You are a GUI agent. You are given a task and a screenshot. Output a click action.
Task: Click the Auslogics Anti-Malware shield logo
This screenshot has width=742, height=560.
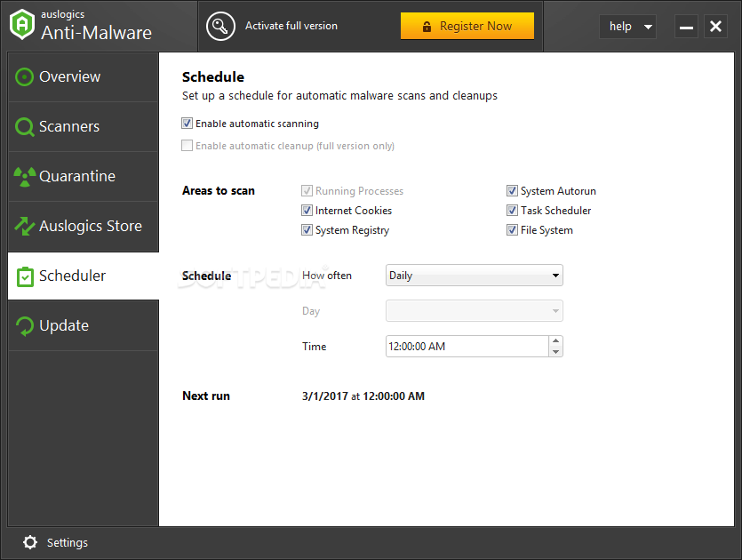click(21, 26)
